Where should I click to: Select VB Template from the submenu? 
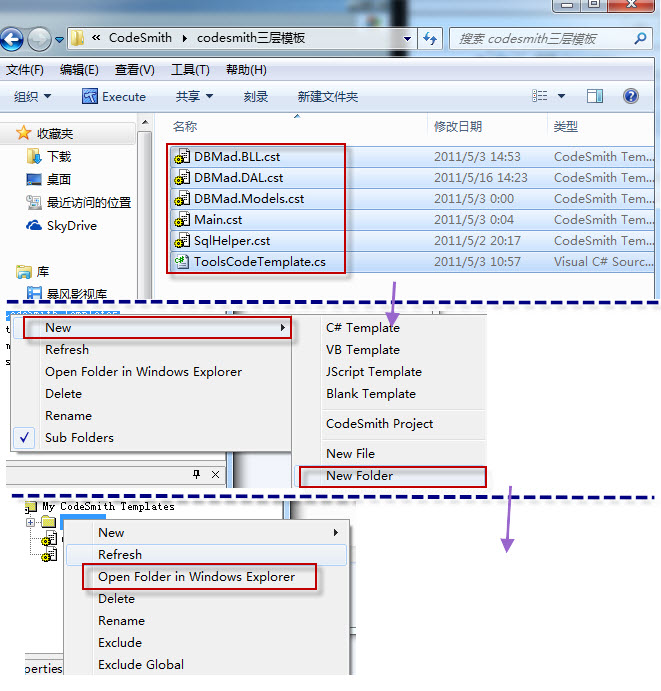tap(363, 349)
